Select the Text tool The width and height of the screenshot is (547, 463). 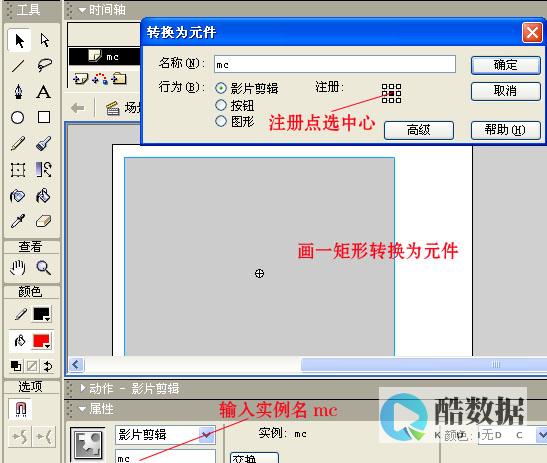44,92
